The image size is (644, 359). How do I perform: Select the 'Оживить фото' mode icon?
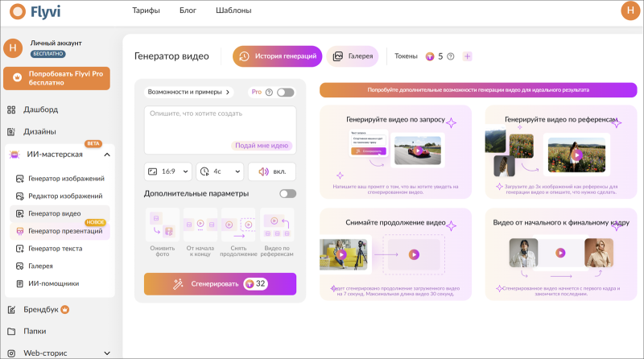pos(163,225)
